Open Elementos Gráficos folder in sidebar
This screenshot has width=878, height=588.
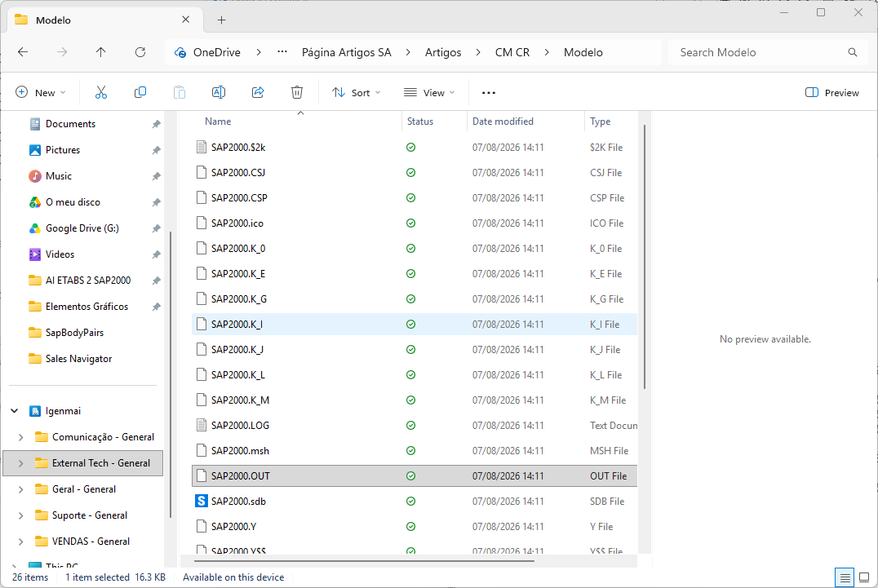point(86,307)
